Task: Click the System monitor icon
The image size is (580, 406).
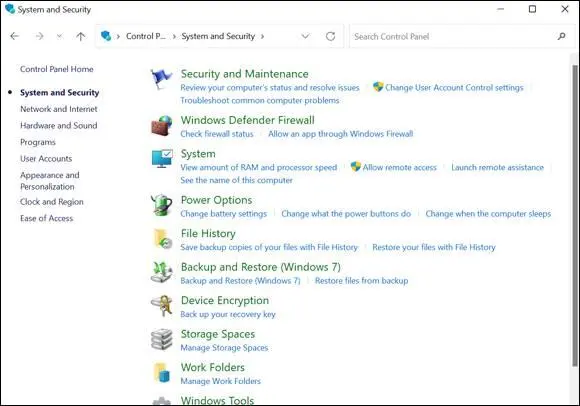Action: 162,158
